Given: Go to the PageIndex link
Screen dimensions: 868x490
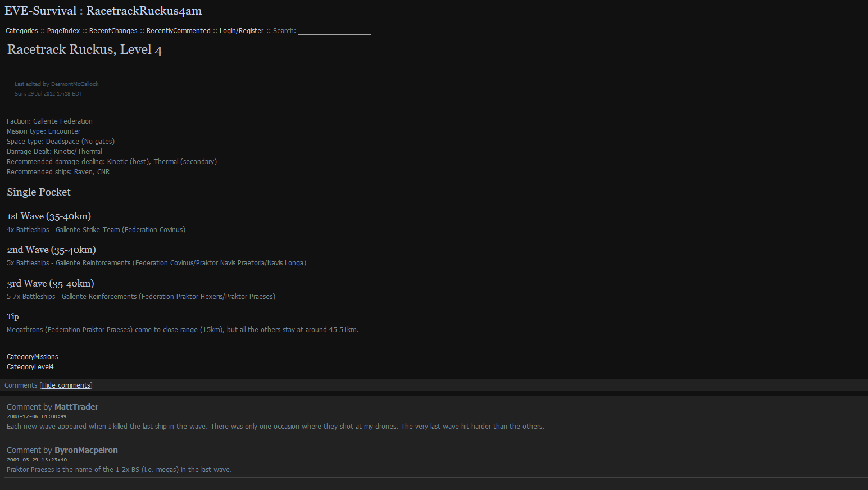Looking at the screenshot, I should click(63, 31).
